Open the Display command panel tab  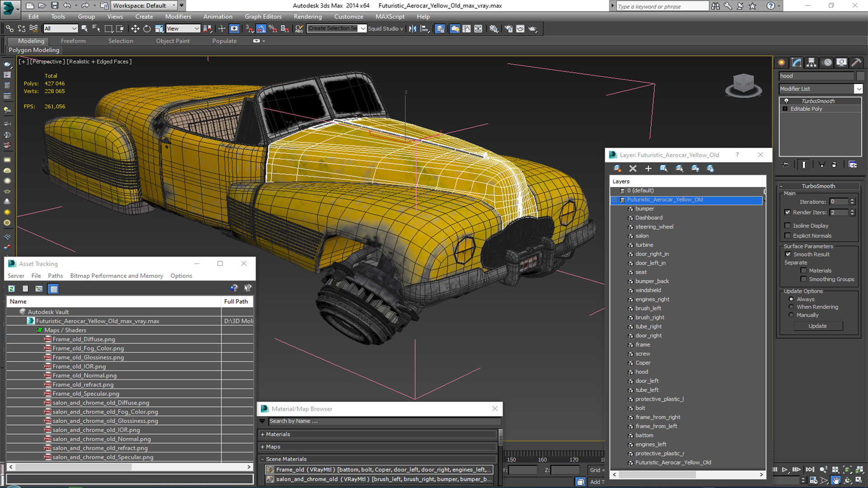(841, 62)
